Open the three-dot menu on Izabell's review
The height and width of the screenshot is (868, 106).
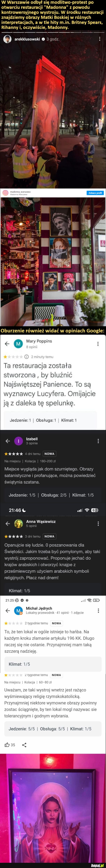point(98,441)
